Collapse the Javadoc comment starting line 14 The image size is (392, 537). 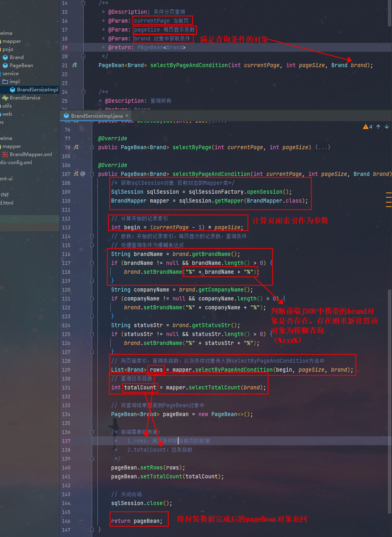[83, 3]
